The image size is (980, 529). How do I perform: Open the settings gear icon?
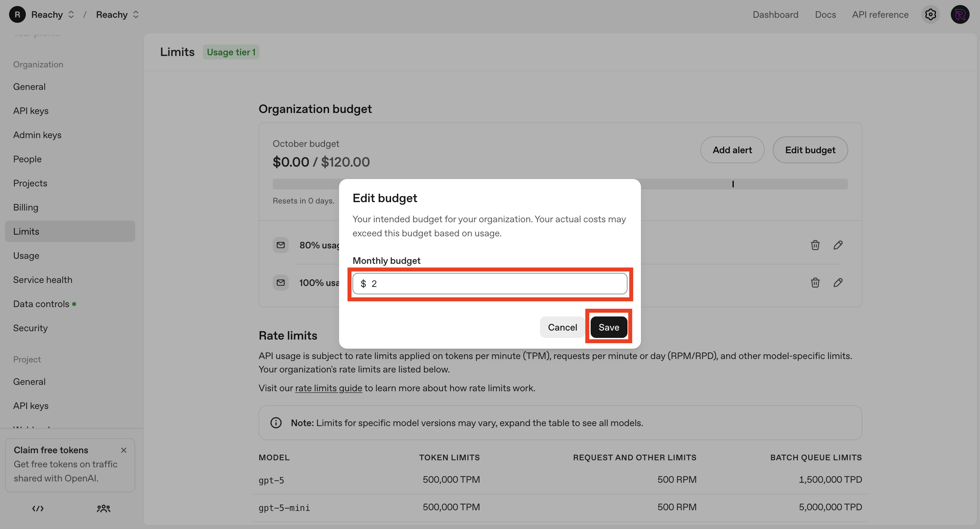click(930, 14)
